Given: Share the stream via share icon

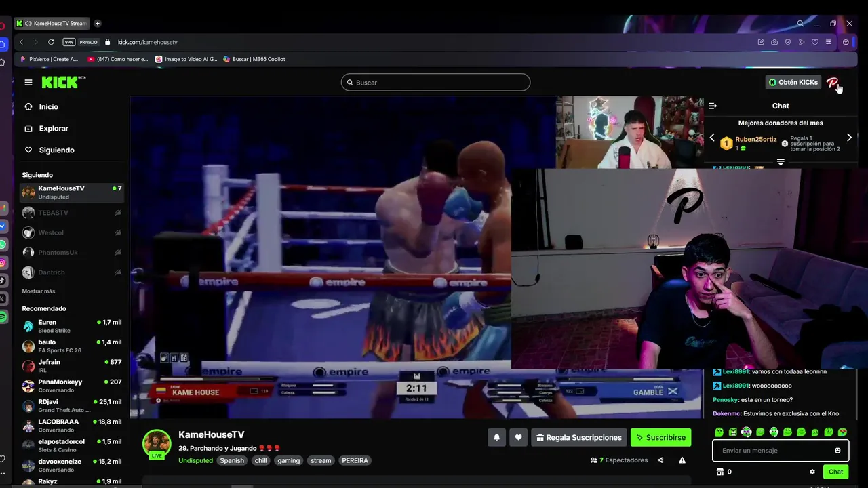Looking at the screenshot, I should tap(660, 460).
